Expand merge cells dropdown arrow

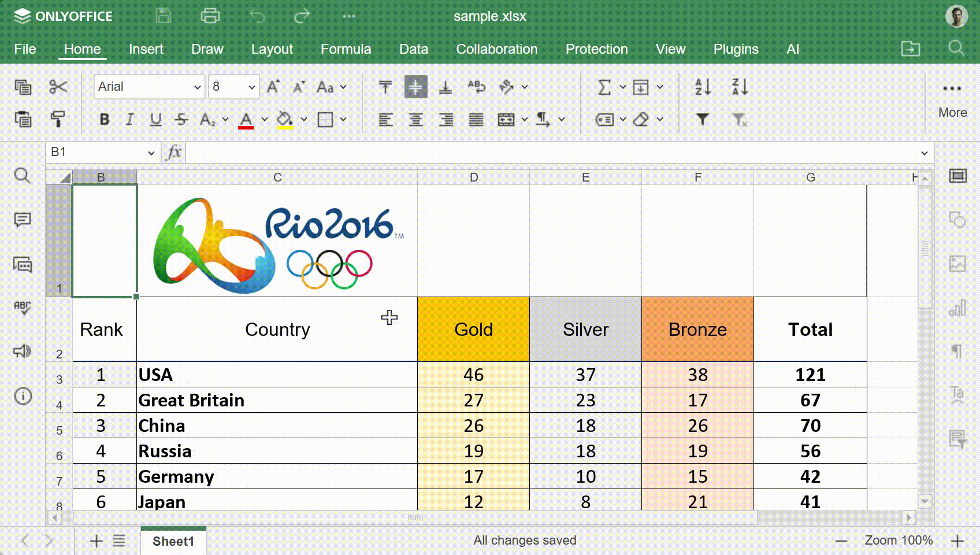coord(525,120)
